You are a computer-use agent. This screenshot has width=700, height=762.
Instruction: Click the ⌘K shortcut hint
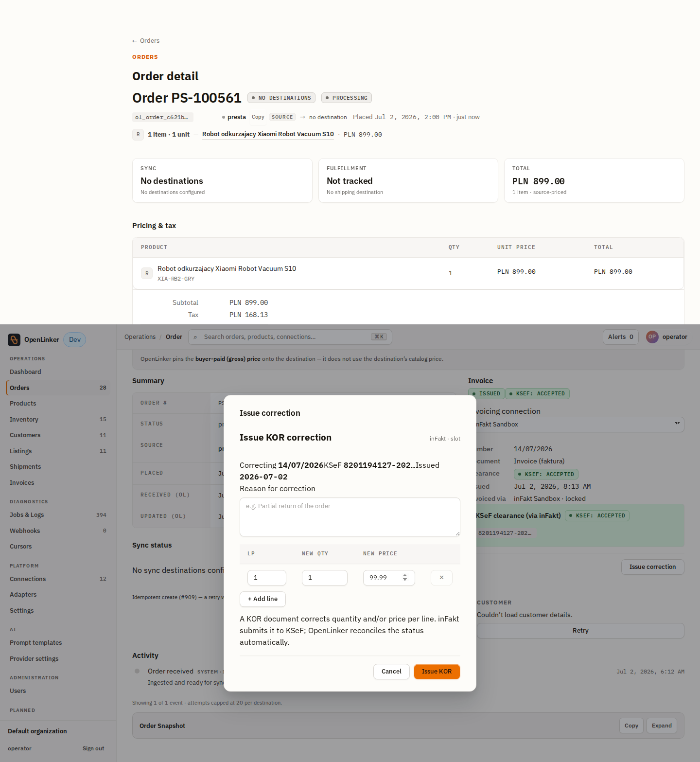[x=379, y=337]
